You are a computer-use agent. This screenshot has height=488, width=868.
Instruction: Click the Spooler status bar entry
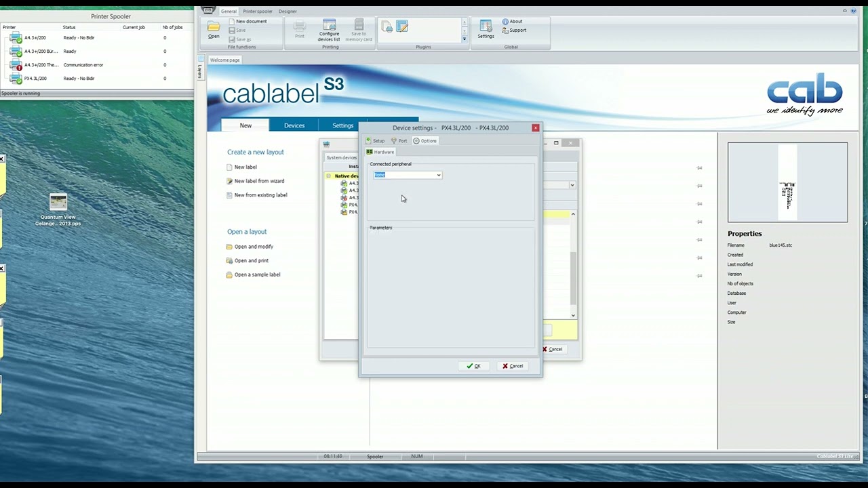[x=375, y=457]
